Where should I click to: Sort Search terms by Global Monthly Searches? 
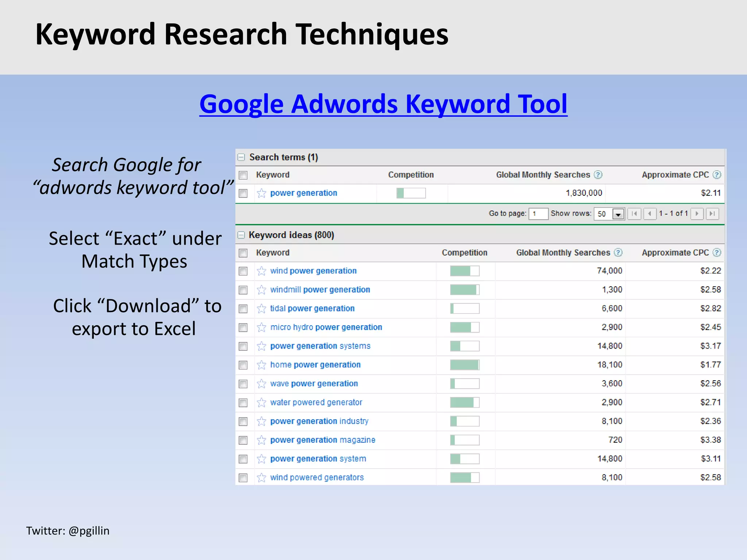[x=543, y=175]
